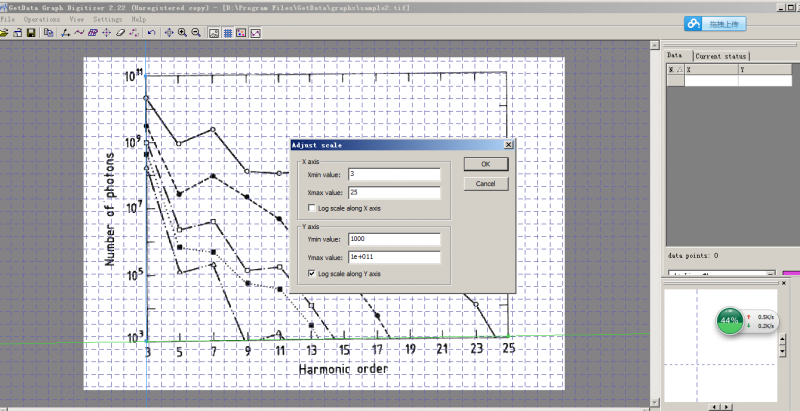Click the Open file folder icon

[4, 33]
